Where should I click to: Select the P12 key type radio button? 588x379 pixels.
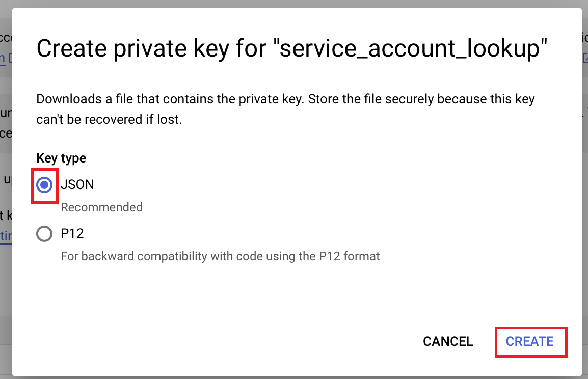coord(44,234)
